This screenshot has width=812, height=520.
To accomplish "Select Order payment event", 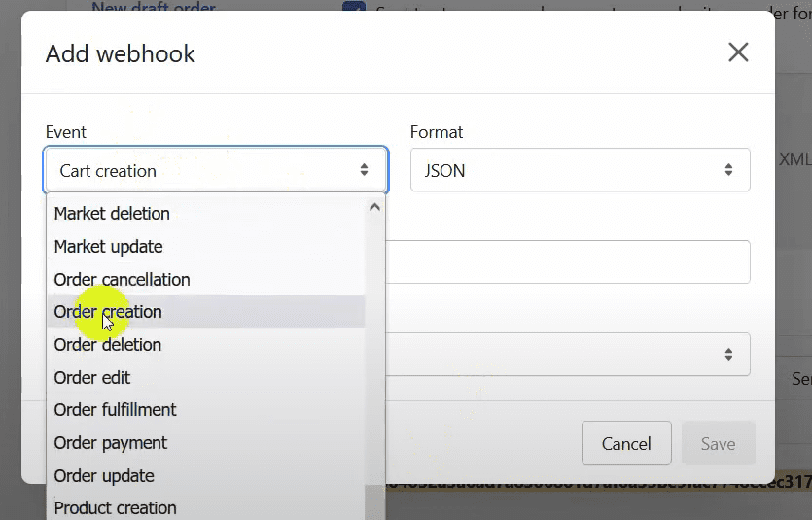I will [x=111, y=443].
